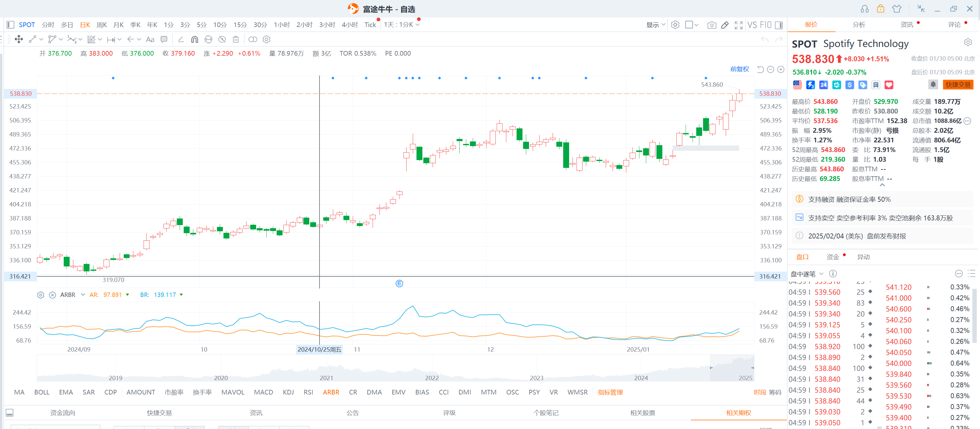Viewport: 980px width, 429px height.
Task: Expand the ARBR indicator dropdown
Action: point(83,295)
